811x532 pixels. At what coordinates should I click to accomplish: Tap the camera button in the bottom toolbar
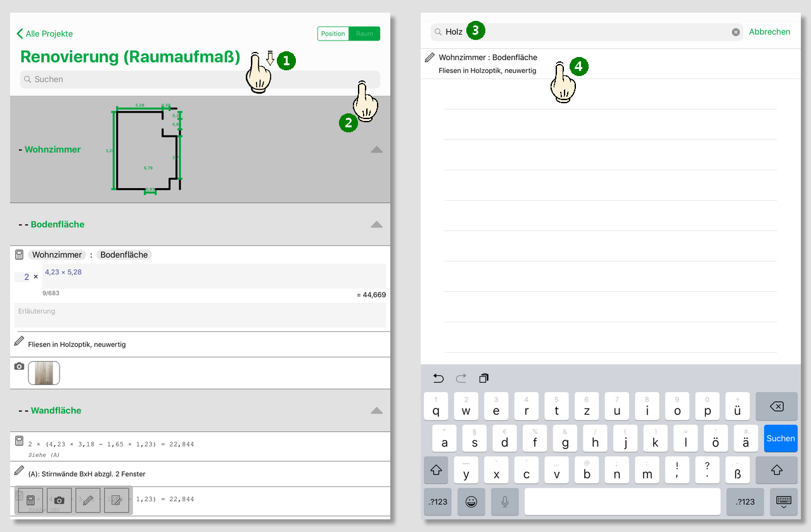(x=59, y=500)
